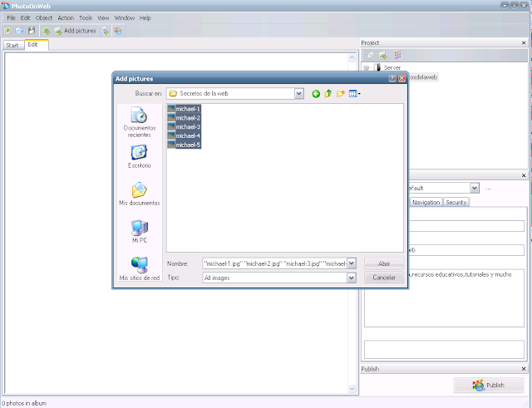The height and width of the screenshot is (408, 532).
Task: Click the Abrir button
Action: coord(384,263)
